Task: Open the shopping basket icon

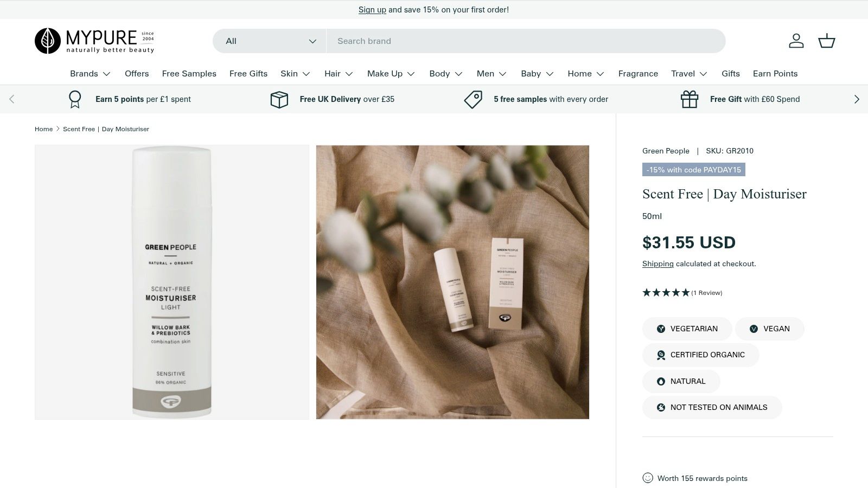Action: pos(826,41)
